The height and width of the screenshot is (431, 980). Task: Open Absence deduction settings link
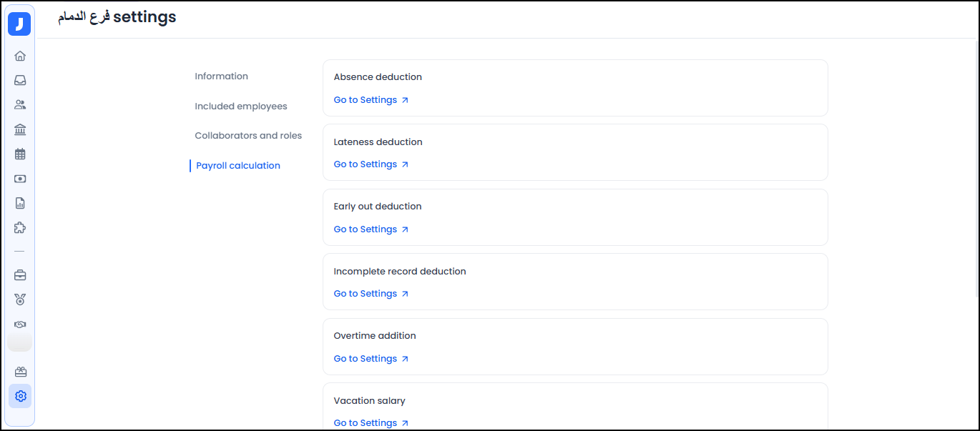click(x=366, y=99)
